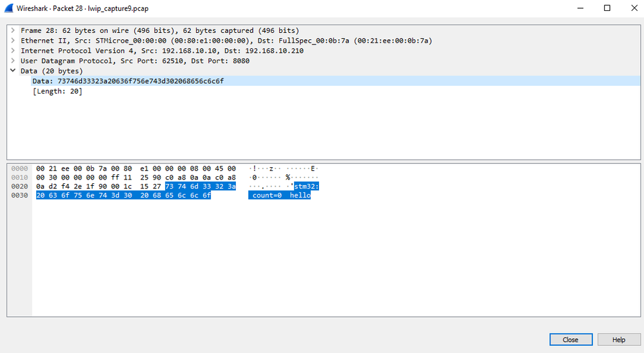Click hex byte '6f' ending row 0030
Viewport: 644px width, 353px height.
(x=206, y=196)
